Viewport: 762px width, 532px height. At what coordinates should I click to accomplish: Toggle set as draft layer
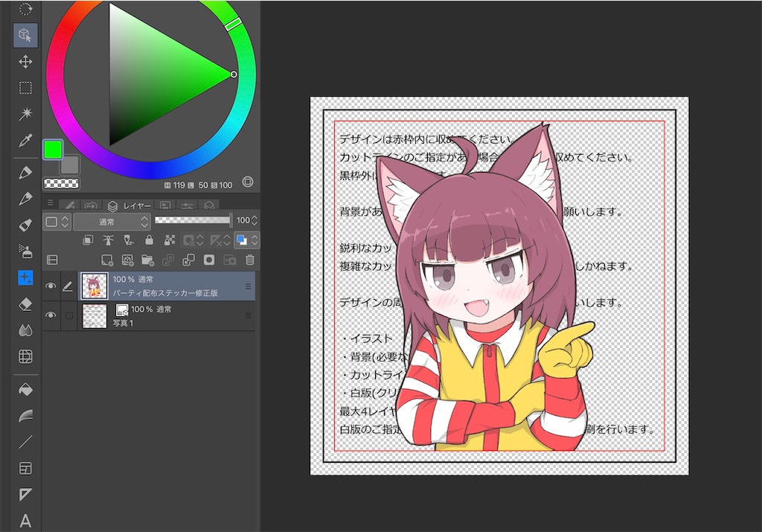click(x=129, y=240)
